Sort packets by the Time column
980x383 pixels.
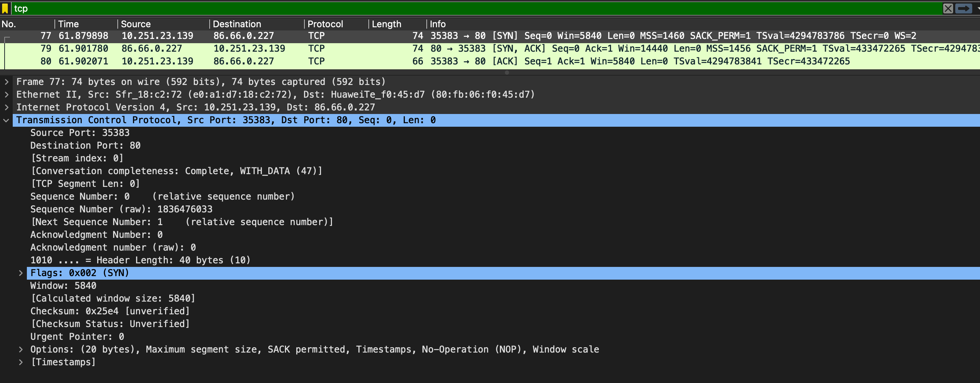[86, 24]
